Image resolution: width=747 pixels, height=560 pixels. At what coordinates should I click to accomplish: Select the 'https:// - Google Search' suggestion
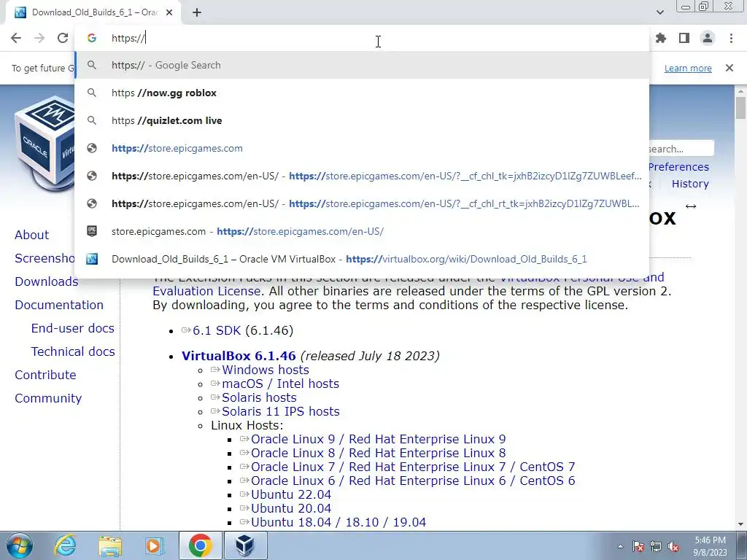[x=362, y=65]
